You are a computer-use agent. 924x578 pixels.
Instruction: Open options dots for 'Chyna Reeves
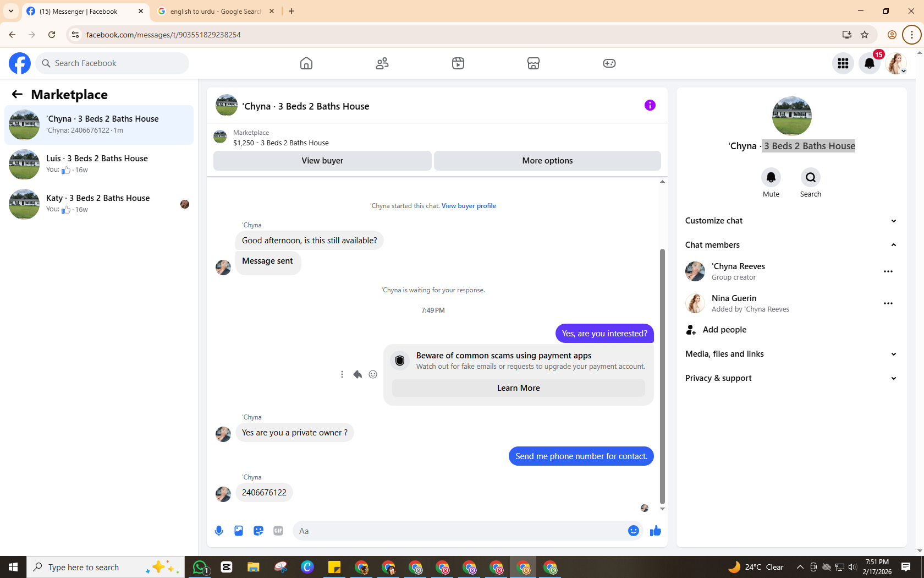coord(888,271)
